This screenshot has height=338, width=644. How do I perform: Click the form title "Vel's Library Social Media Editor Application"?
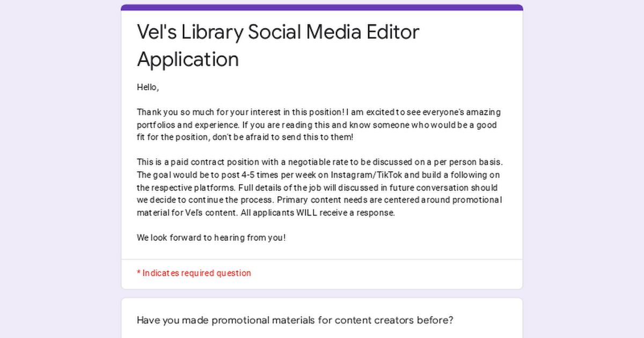pos(278,46)
